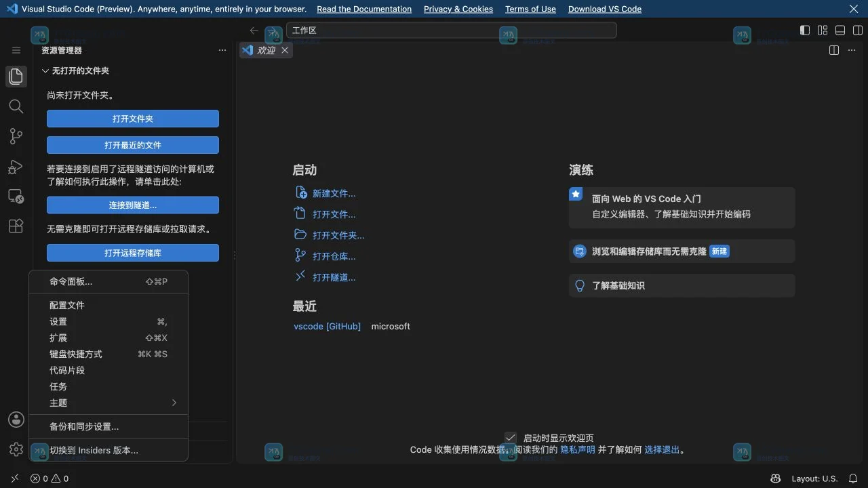Select 配置文件 menu entry
The width and height of the screenshot is (868, 488).
click(x=108, y=305)
